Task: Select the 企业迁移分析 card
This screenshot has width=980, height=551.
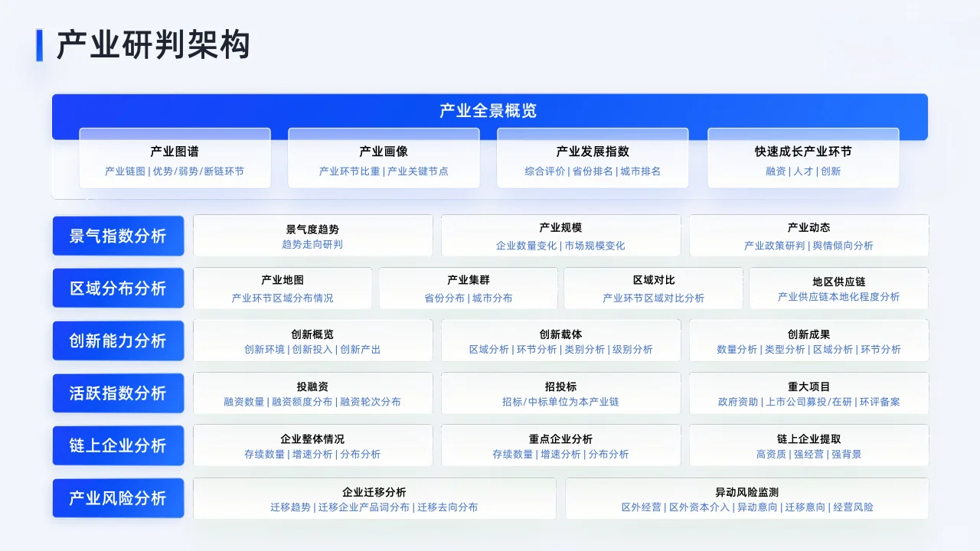Action: click(374, 498)
